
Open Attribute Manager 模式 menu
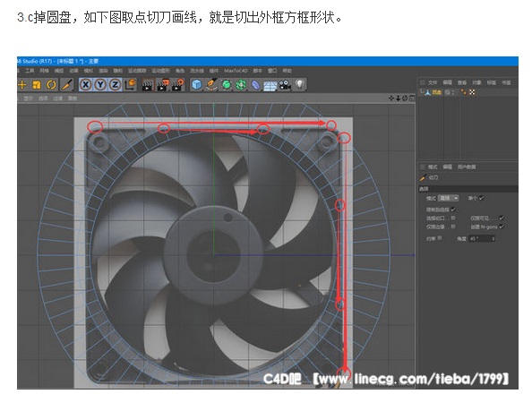(433, 167)
